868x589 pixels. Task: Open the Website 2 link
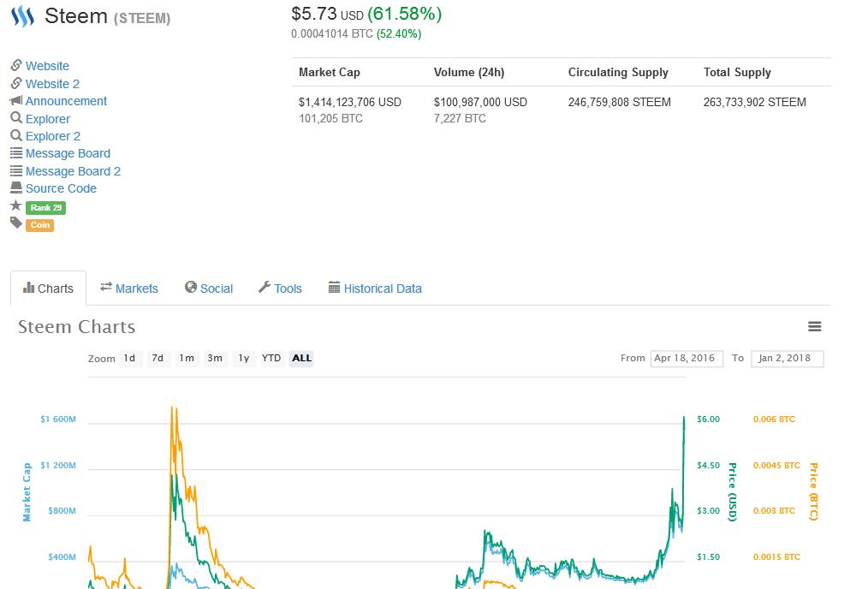(52, 84)
